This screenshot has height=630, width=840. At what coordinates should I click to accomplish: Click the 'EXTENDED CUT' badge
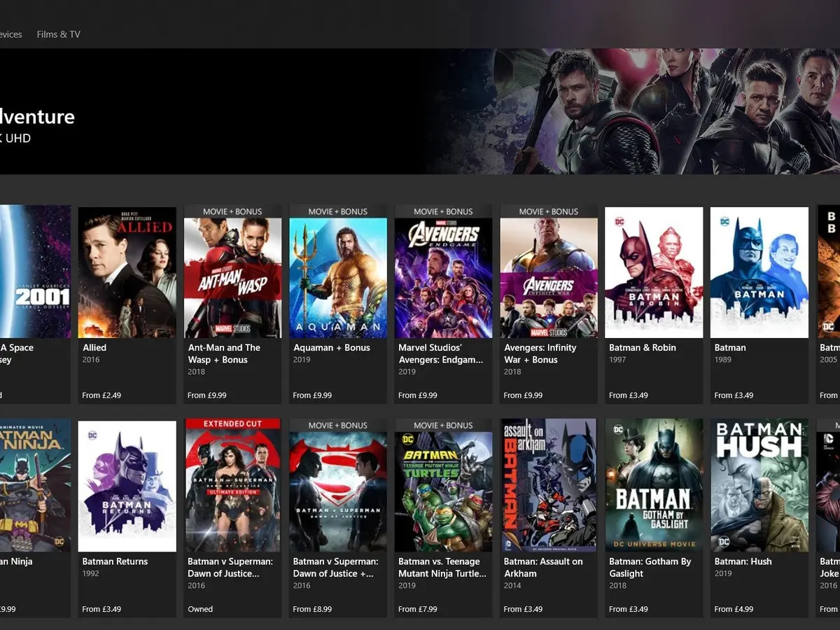pos(233,424)
